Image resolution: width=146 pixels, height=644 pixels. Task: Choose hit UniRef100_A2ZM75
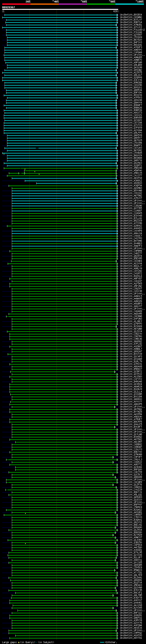[x=131, y=72]
